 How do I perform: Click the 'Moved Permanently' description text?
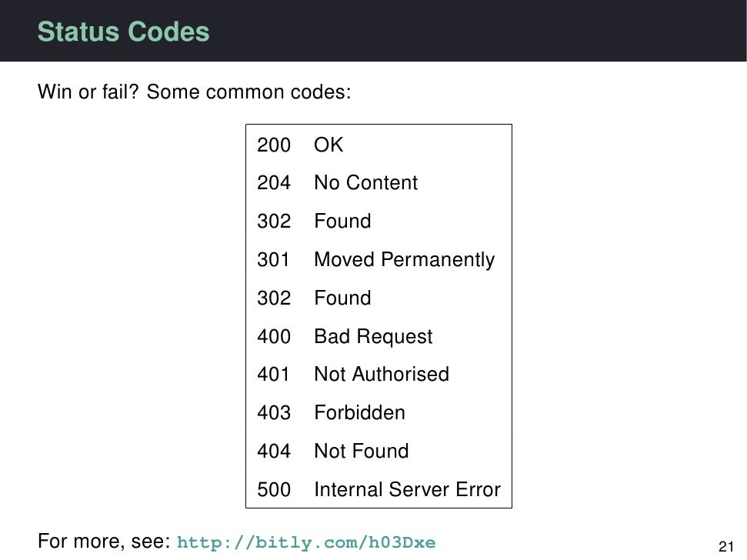[405, 260]
